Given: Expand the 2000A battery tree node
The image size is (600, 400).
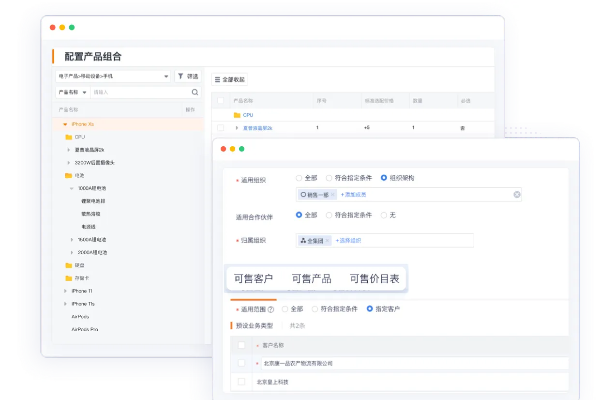Looking at the screenshot, I should click(x=72, y=252).
